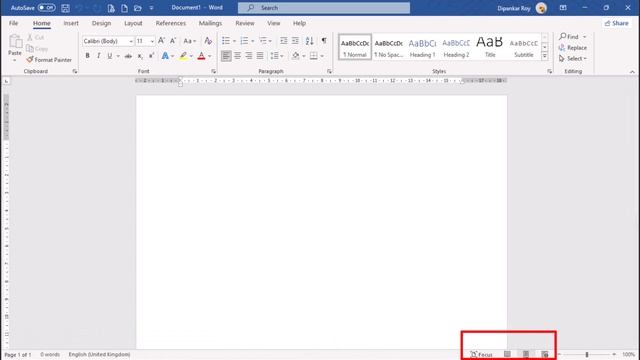
Task: Align text right
Action: (249, 56)
